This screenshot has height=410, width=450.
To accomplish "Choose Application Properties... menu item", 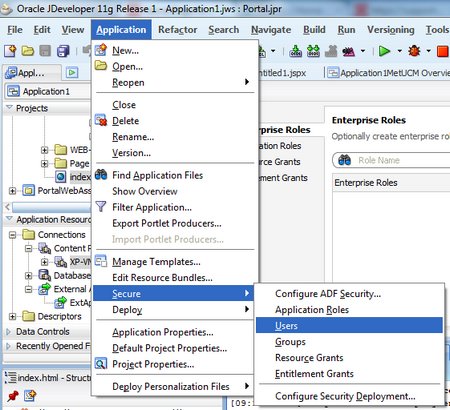I will point(173,332).
